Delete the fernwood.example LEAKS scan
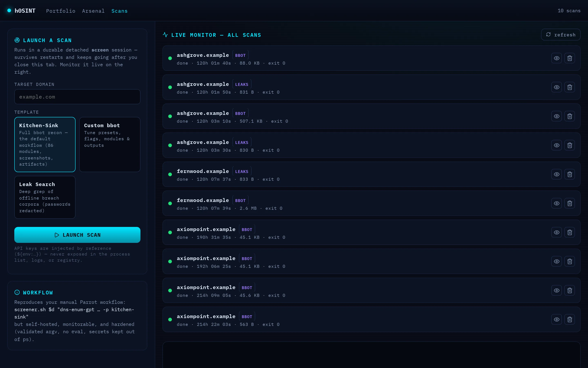The height and width of the screenshot is (368, 588). click(x=570, y=174)
